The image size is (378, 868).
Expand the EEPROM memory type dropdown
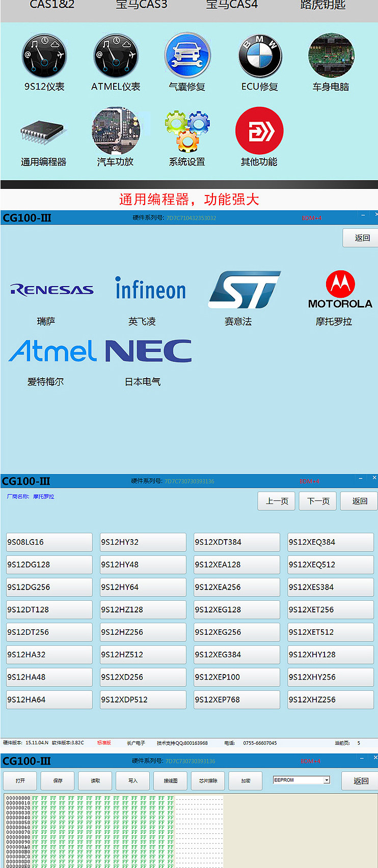click(x=327, y=780)
